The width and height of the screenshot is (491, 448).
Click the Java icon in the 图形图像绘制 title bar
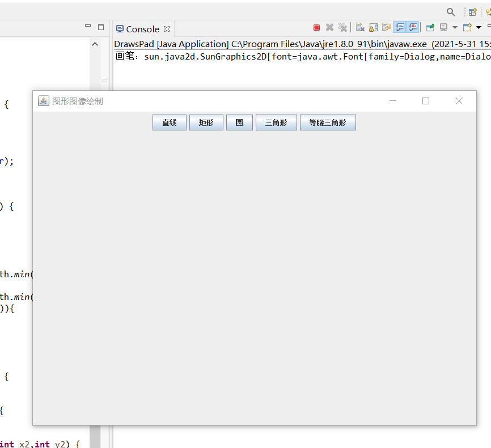44,101
